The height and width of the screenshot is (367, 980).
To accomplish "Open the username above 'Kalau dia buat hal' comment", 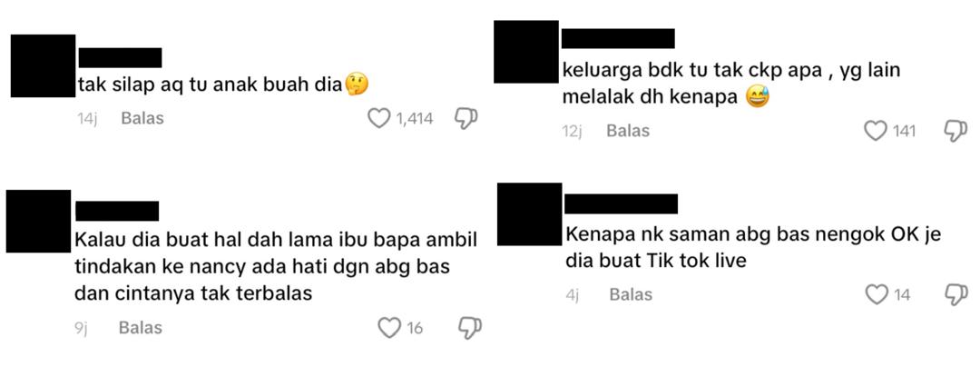I will click(x=117, y=211).
